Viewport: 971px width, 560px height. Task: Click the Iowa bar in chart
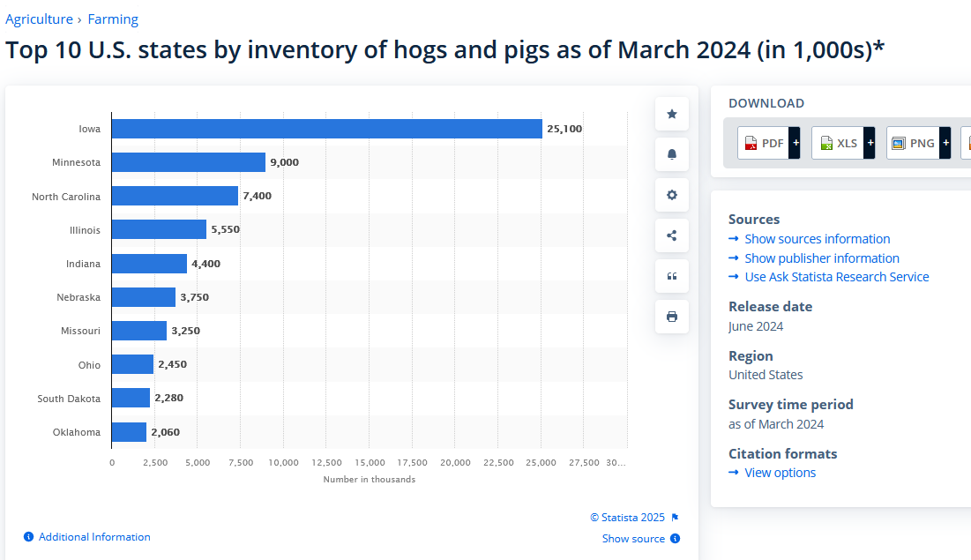(327, 129)
